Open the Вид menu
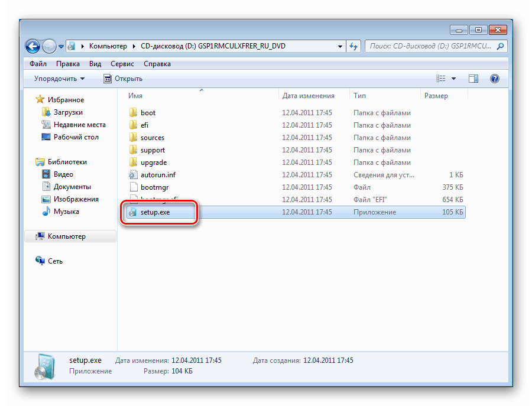This screenshot has width=532, height=406. point(95,63)
